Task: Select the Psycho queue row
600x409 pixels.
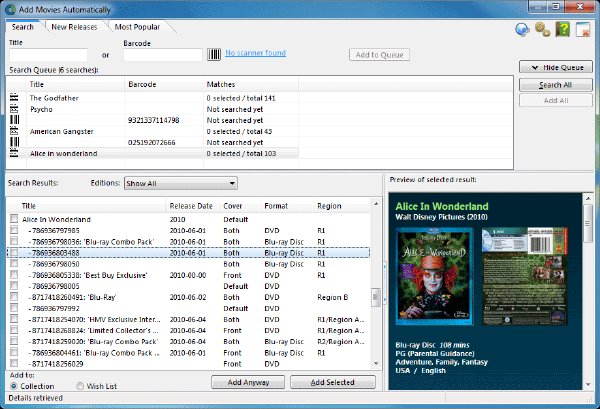Action: (x=153, y=109)
